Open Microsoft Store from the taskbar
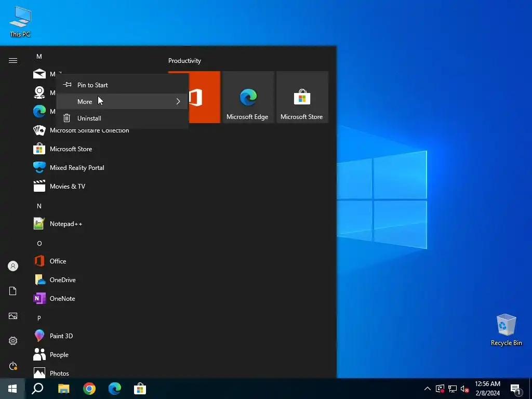This screenshot has height=399, width=532. point(140,389)
